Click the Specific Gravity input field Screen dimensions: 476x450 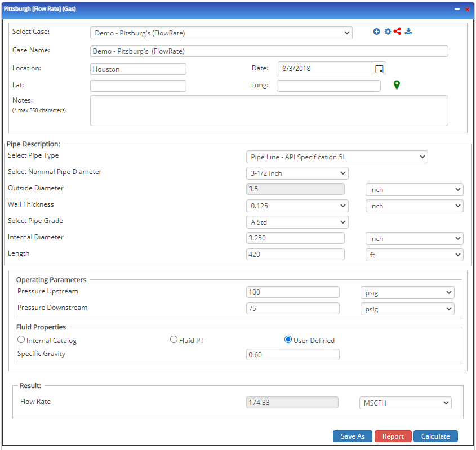click(292, 354)
